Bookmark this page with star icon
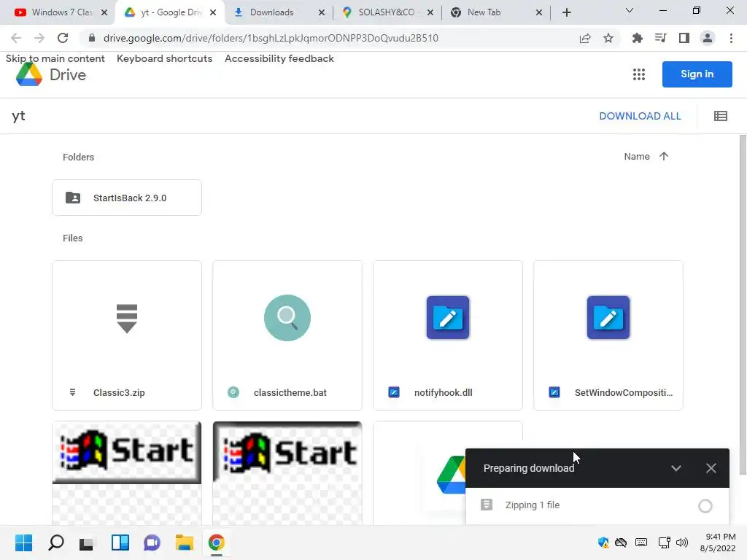 point(608,38)
